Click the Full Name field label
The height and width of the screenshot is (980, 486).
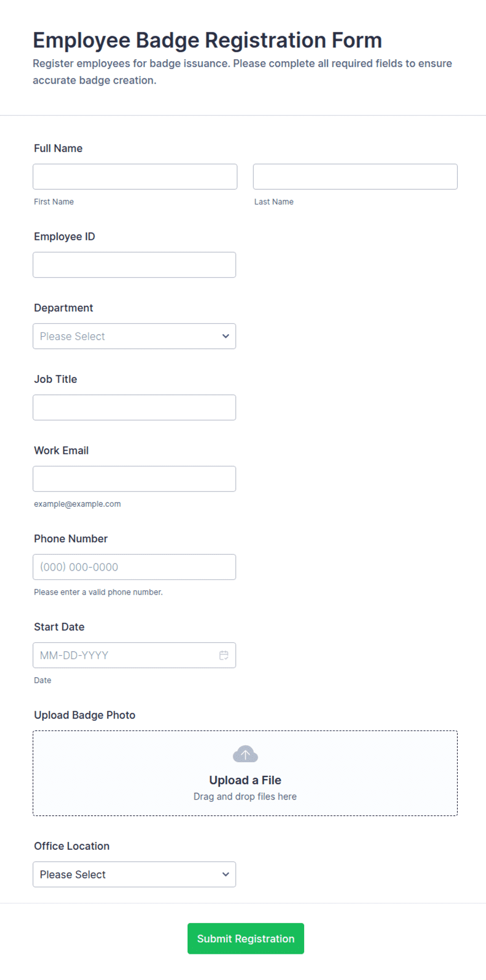point(58,149)
